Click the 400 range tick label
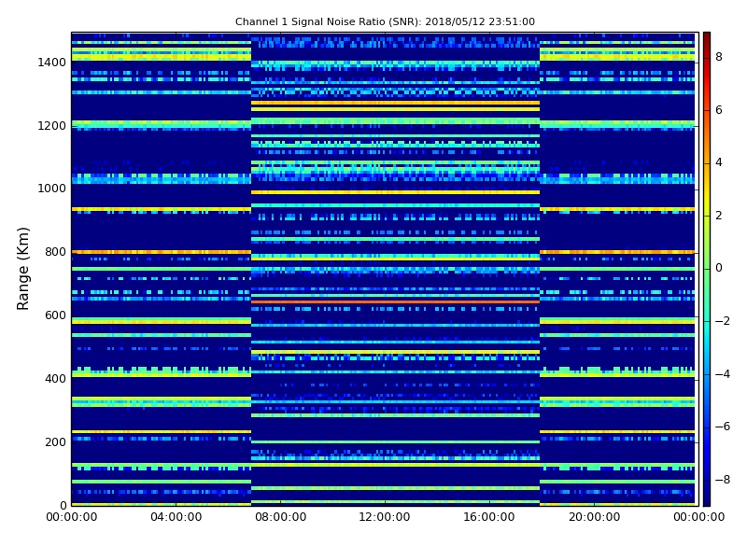The height and width of the screenshot is (560, 747). pos(55,379)
